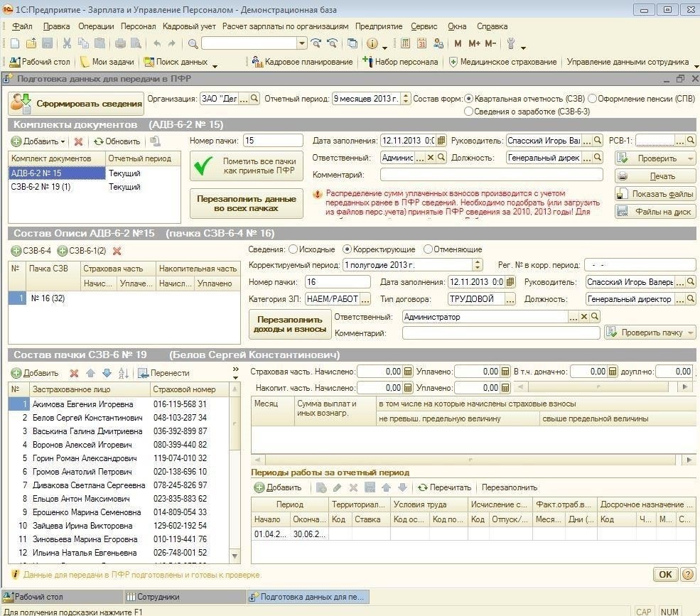Search Руководитель with magnifier icon in top section
Screen dimensions: 700x616
598,141
